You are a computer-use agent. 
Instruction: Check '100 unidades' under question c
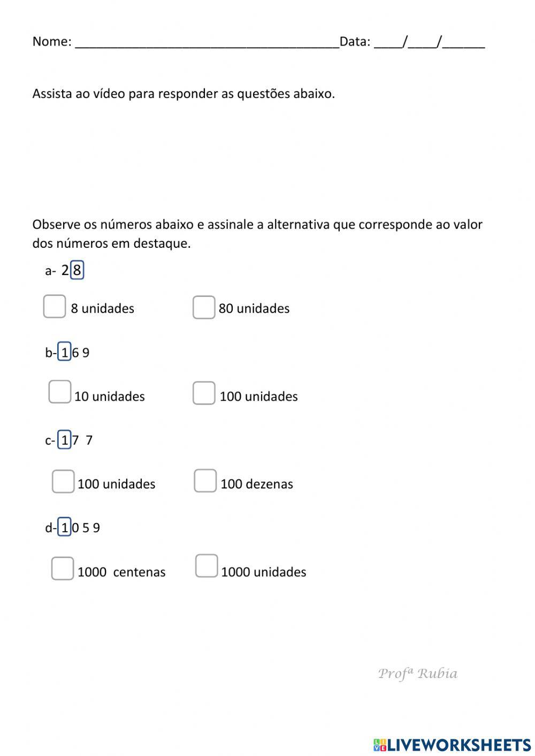pos(63,481)
